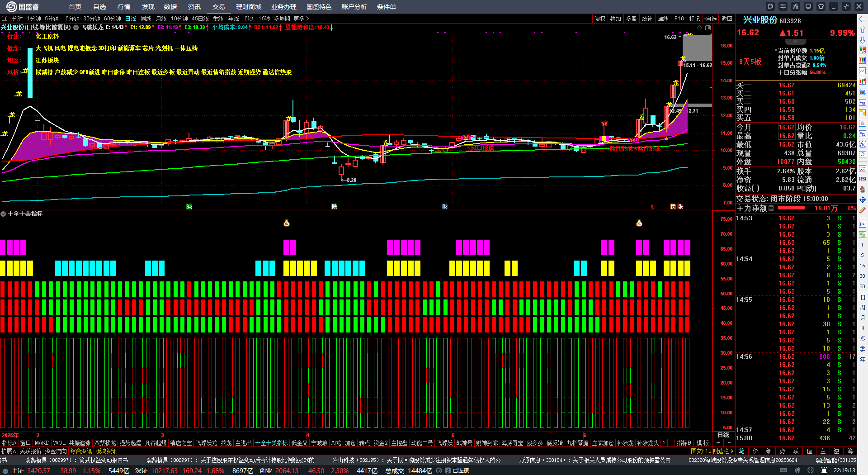
Task: Click the diamond marker icon above chart
Action: coord(700,28)
